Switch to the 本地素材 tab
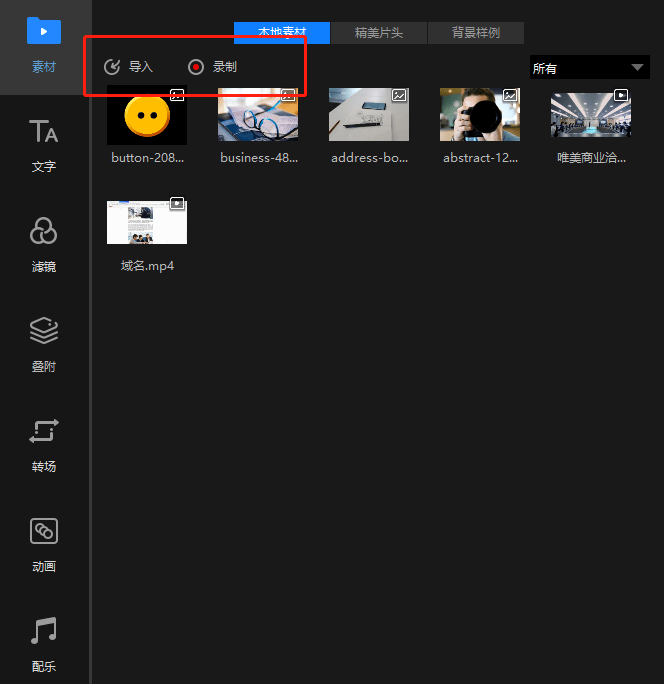This screenshot has width=664, height=684. 281,33
